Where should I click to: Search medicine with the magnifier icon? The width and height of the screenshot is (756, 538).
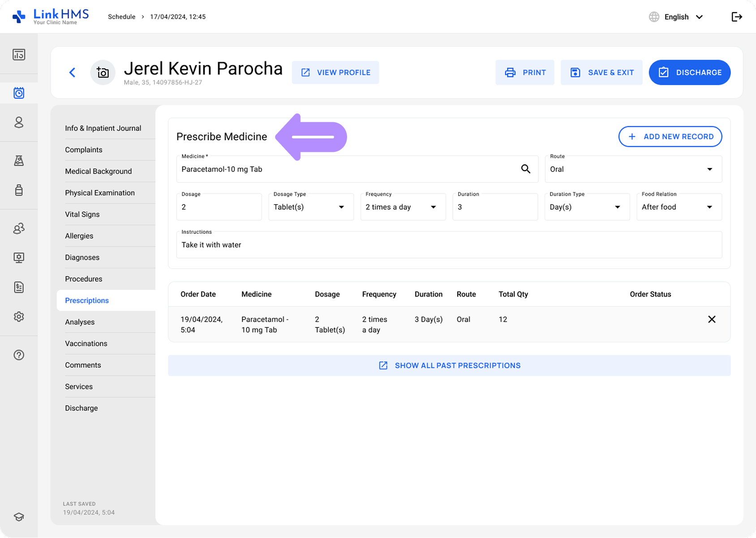pos(526,169)
